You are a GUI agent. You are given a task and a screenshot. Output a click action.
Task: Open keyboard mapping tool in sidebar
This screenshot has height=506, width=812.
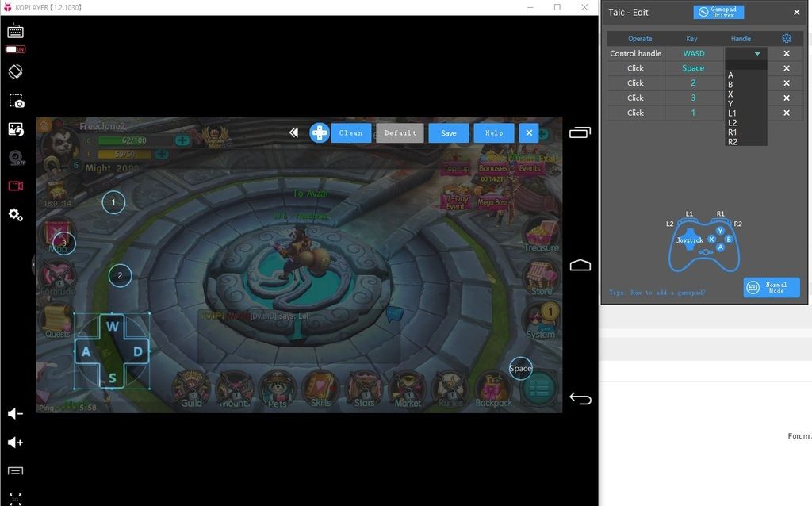pos(15,31)
